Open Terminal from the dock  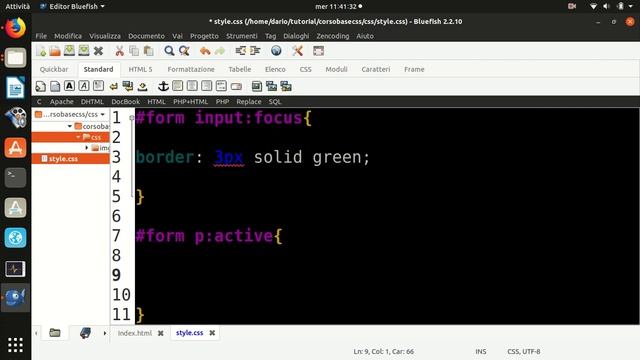pos(16,178)
